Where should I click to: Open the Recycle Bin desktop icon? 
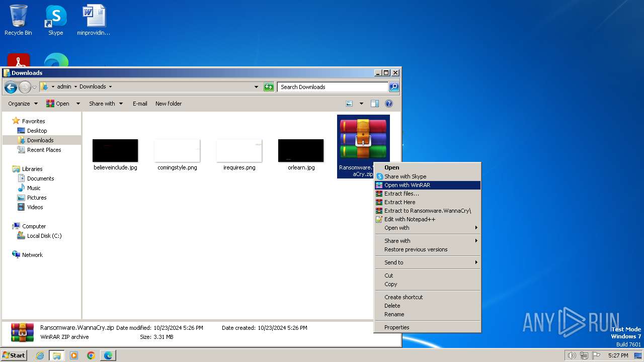point(18,20)
